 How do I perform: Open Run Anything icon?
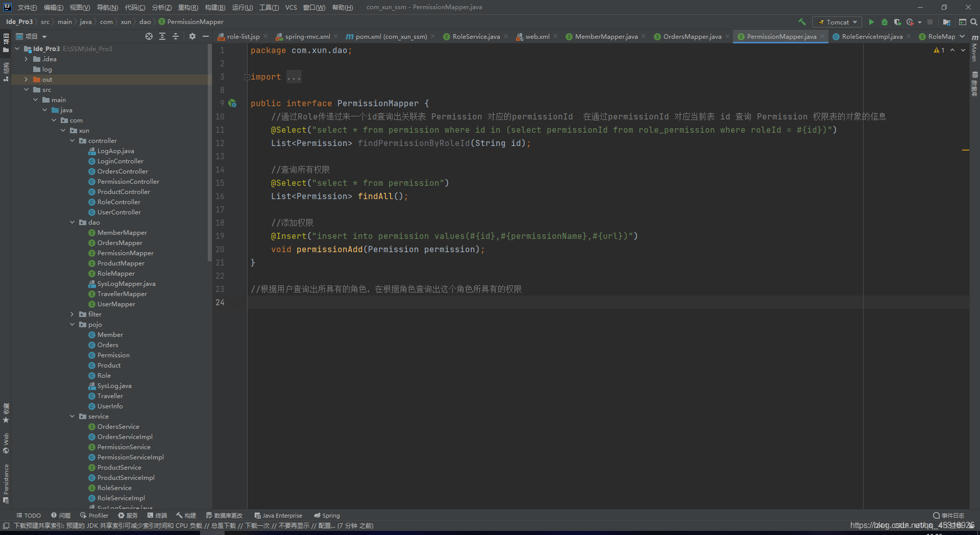click(962, 22)
